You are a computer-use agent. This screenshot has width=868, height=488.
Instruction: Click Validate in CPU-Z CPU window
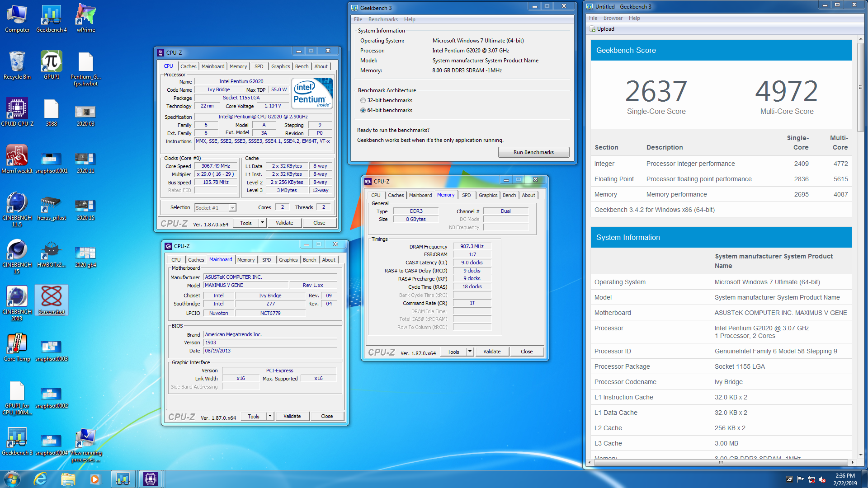pyautogui.click(x=284, y=223)
